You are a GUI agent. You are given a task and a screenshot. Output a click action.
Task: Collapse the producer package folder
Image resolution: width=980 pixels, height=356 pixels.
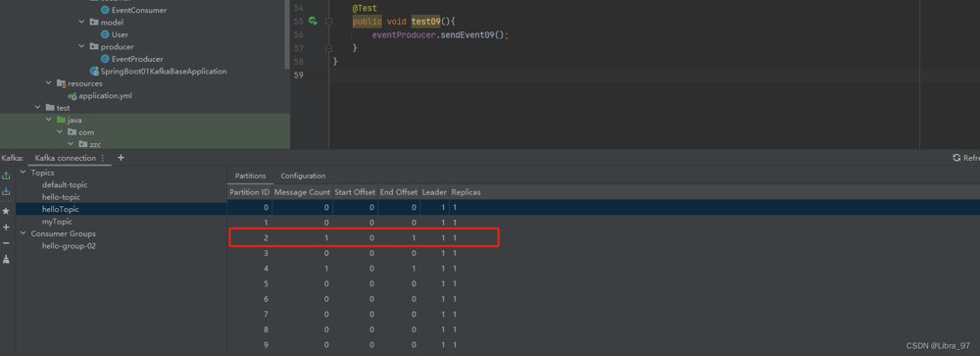[x=82, y=46]
